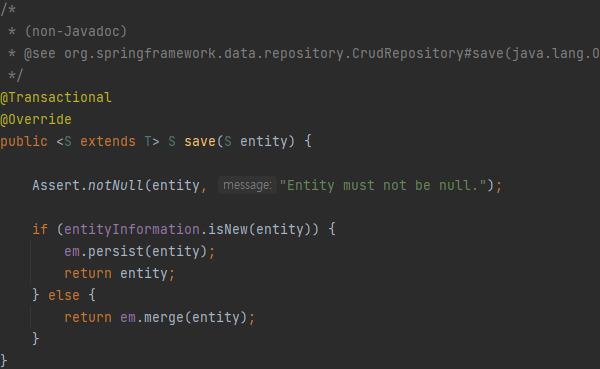The width and height of the screenshot is (600, 369).
Task: Click the "Entity must not be null." string
Action: click(383, 186)
